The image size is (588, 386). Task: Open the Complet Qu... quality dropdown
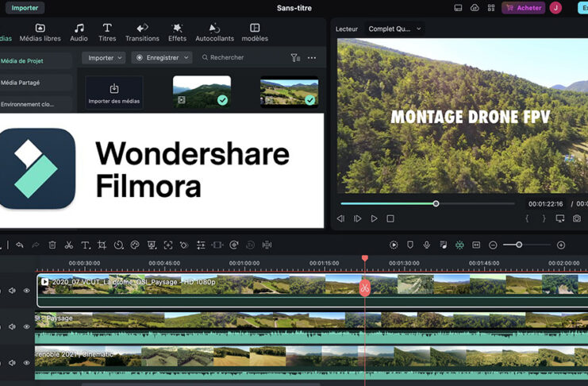pos(394,29)
